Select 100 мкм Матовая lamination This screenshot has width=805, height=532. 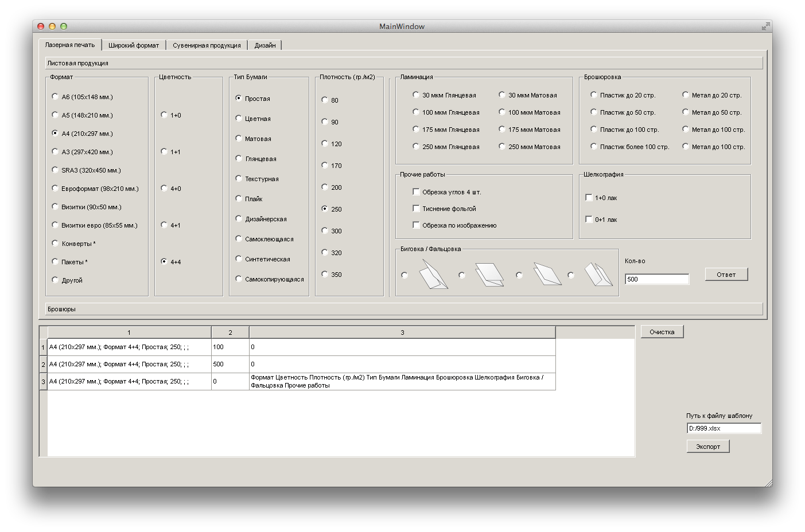[x=530, y=112]
